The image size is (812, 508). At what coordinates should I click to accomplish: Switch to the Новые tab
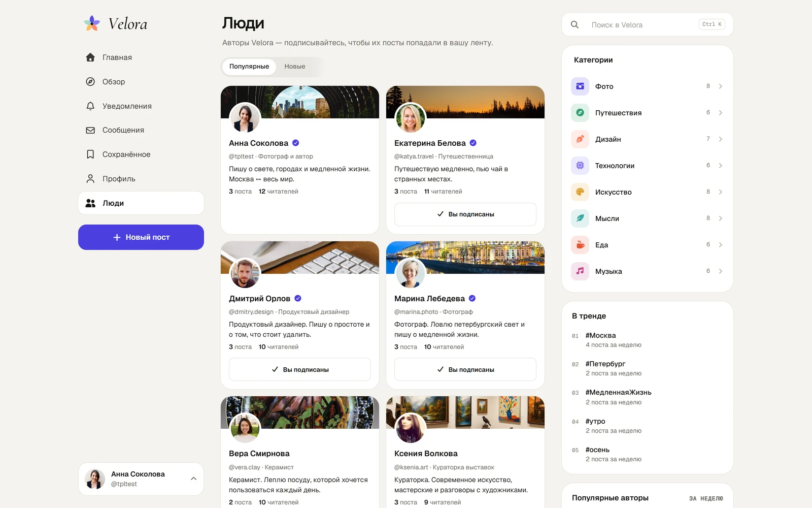click(x=295, y=67)
